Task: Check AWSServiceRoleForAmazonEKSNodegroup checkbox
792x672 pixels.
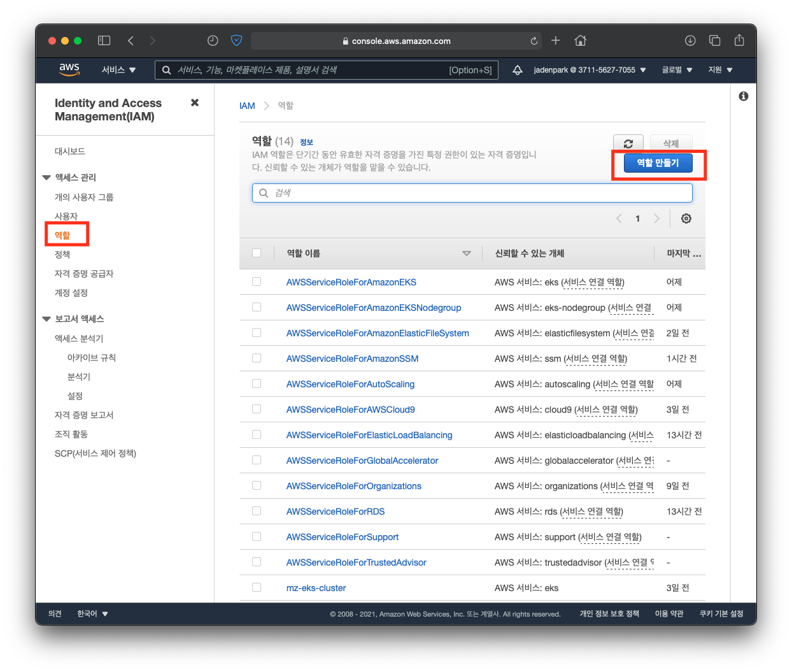Action: click(x=257, y=307)
